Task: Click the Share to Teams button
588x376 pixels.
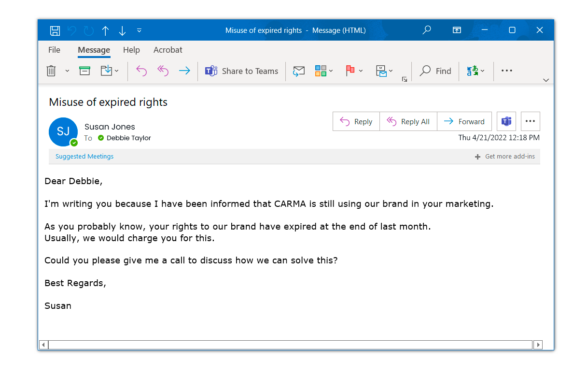Action: point(242,71)
